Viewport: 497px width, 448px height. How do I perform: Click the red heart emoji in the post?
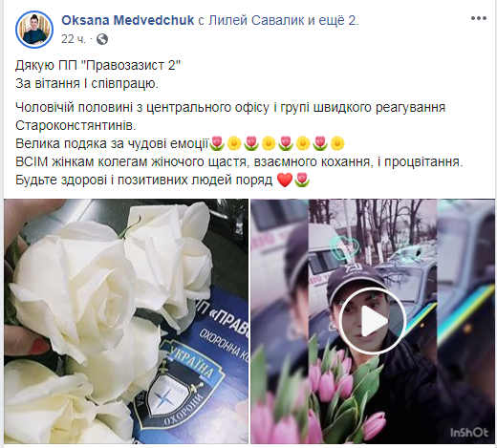coord(285,181)
